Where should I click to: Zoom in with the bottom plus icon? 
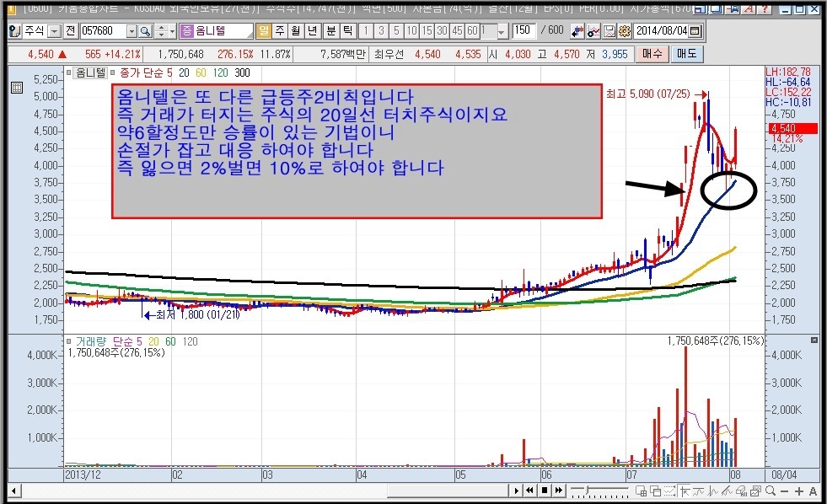(798, 491)
